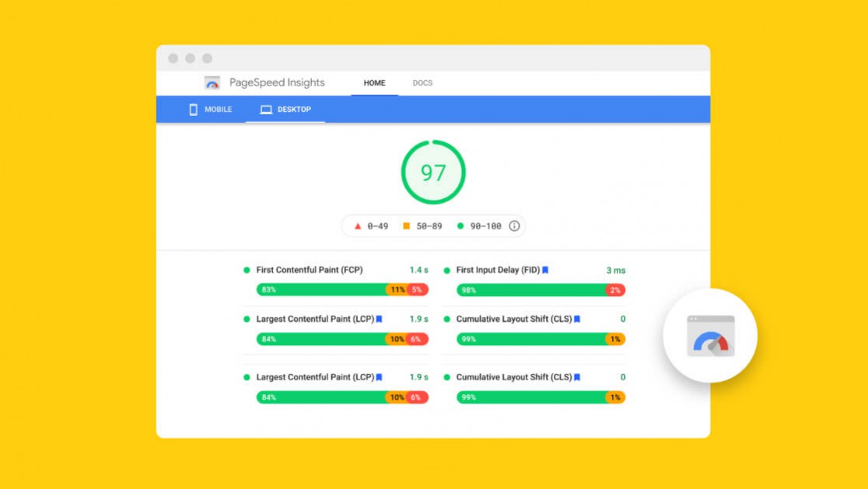Click the bookmark icon beside First Input Delay
Image resolution: width=868 pixels, height=489 pixels.
(545, 270)
